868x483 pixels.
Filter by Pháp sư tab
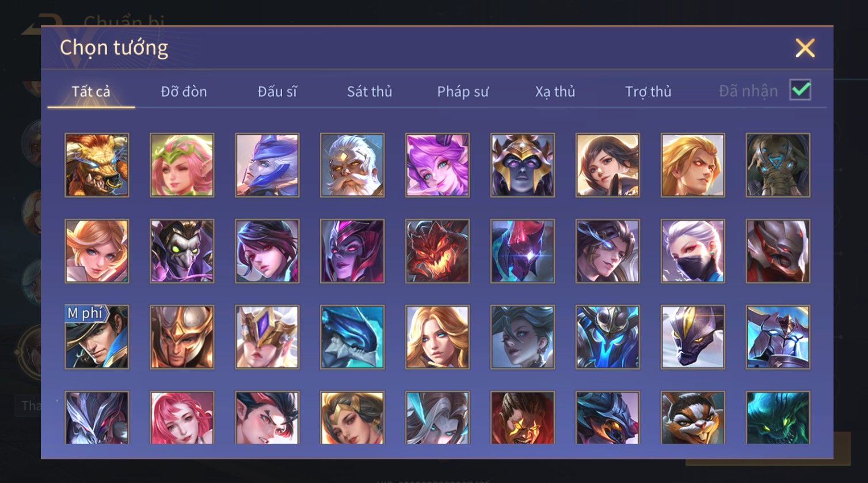[463, 92]
